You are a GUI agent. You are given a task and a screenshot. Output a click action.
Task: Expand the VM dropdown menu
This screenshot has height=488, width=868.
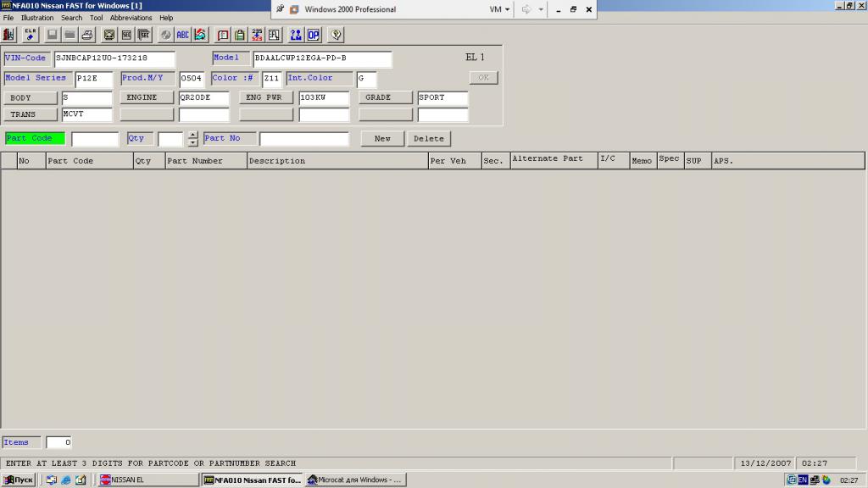499,9
